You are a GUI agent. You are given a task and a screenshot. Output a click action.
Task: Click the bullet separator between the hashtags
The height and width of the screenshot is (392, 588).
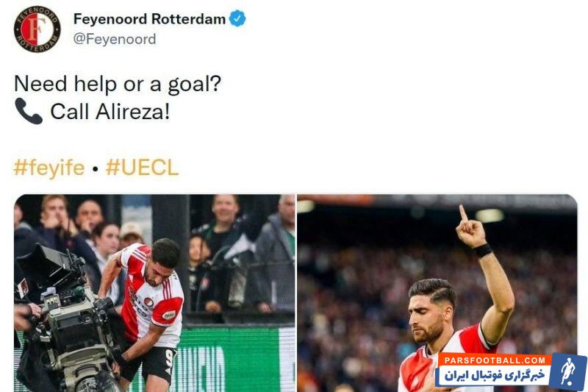click(x=96, y=169)
